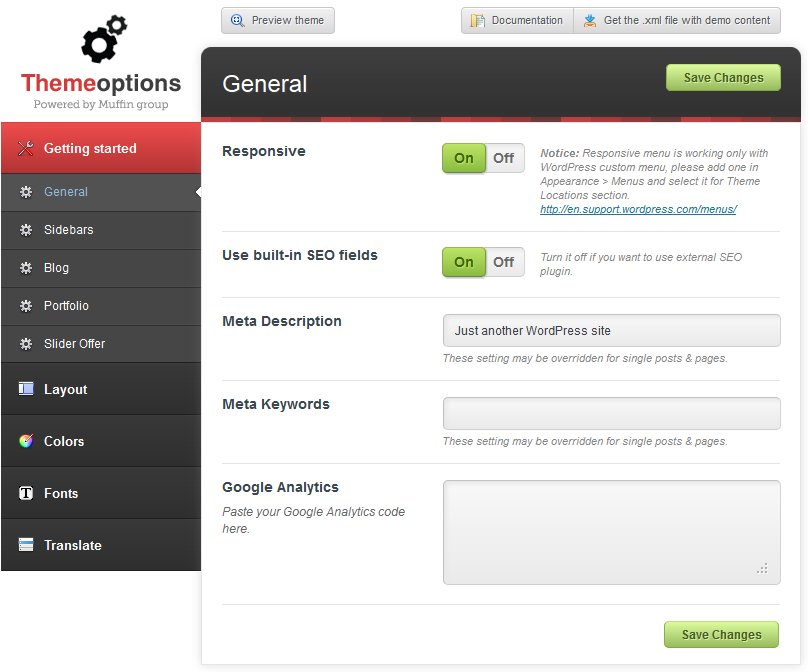808x672 pixels.
Task: Turn Responsive setting Off
Action: [504, 158]
